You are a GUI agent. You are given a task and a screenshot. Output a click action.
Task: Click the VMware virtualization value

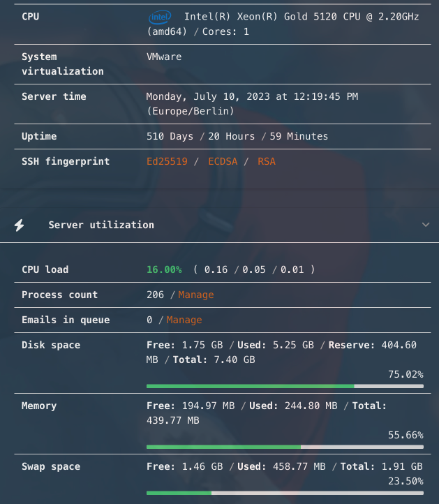(164, 57)
